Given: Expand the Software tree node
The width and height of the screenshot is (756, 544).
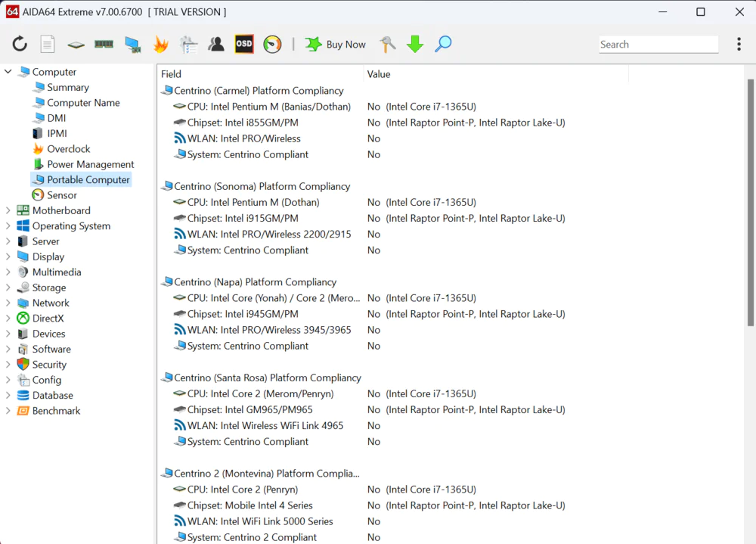Looking at the screenshot, I should tap(8, 350).
